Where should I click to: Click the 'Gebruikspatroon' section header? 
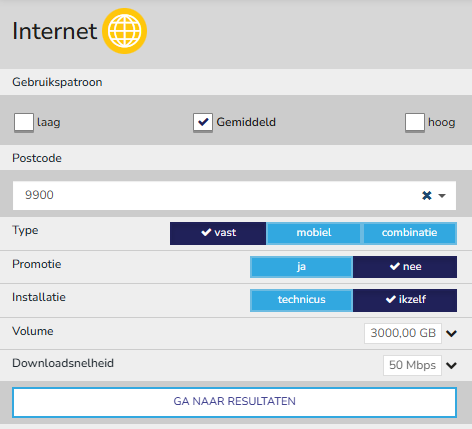click(57, 82)
